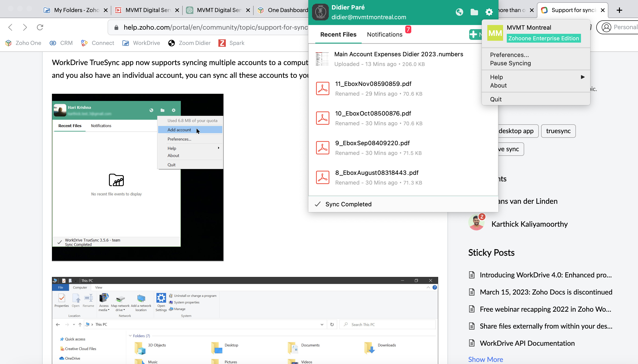Click Didier Paré's profile avatar
Image resolution: width=638 pixels, height=364 pixels.
[x=320, y=12]
